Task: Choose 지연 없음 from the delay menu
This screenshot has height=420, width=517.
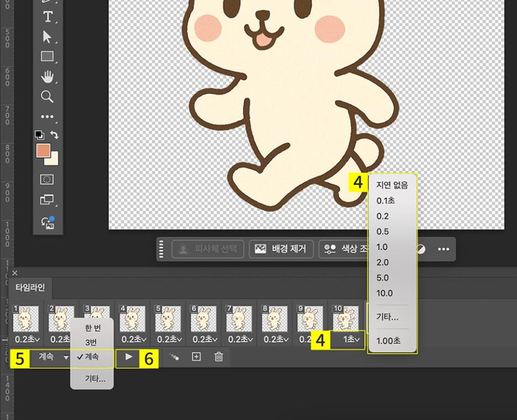Action: point(392,185)
